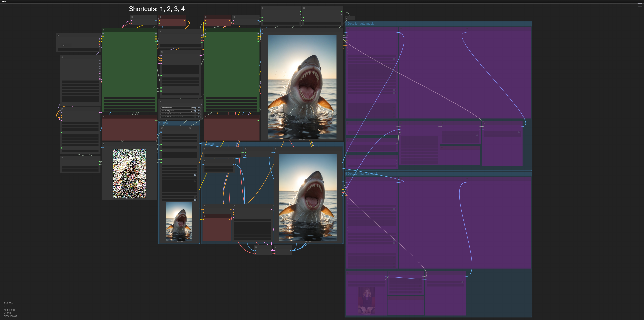Viewport: 644px width, 320px height.
Task: Click arrow icon beside Enable 3 Detailer auto mask
Action: [199, 114]
